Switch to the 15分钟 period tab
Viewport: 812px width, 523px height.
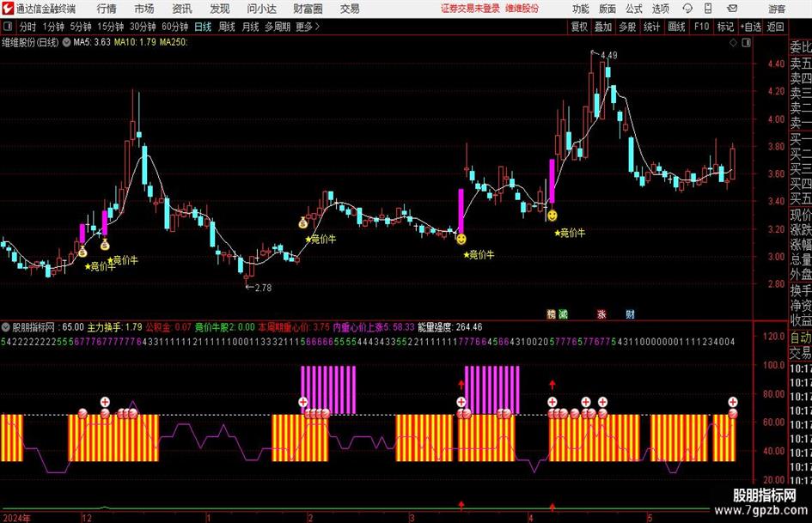[111, 27]
